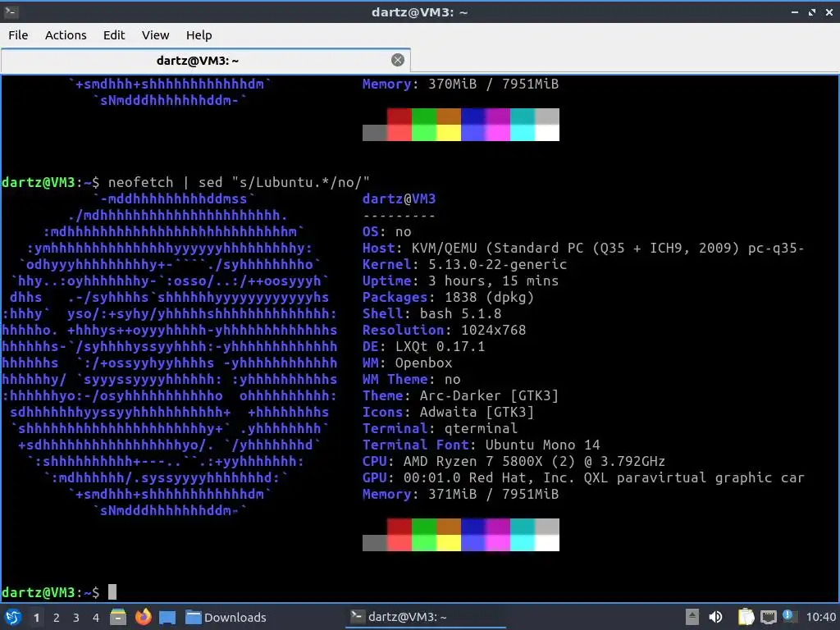Viewport: 840px width, 630px height.
Task: Maximize the qterminal window
Action: (x=812, y=11)
